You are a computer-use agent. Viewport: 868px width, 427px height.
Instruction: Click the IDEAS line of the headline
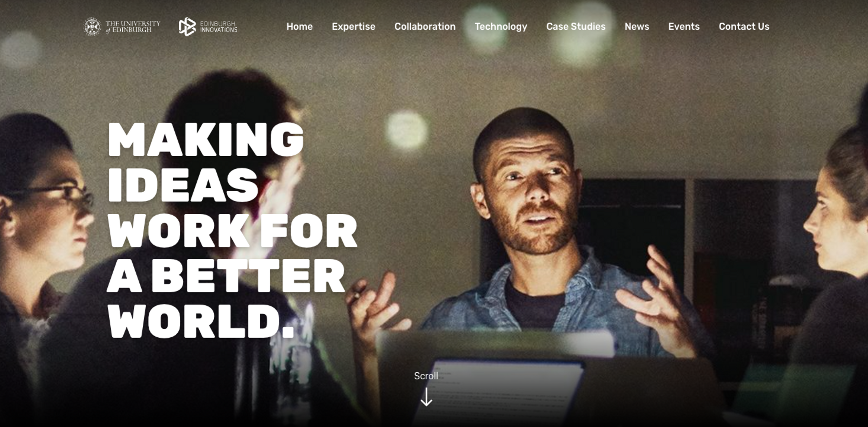coord(183,185)
